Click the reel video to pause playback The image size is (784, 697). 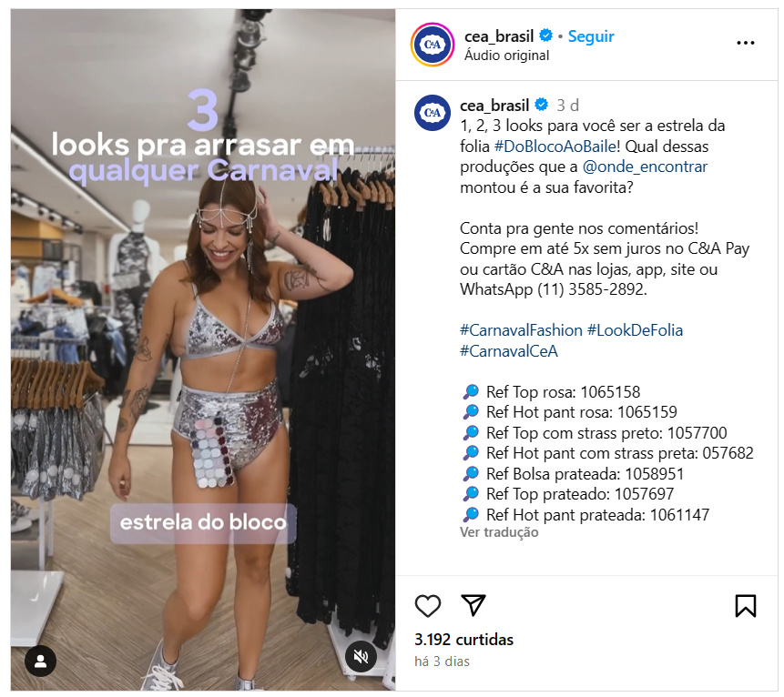pyautogui.click(x=203, y=349)
